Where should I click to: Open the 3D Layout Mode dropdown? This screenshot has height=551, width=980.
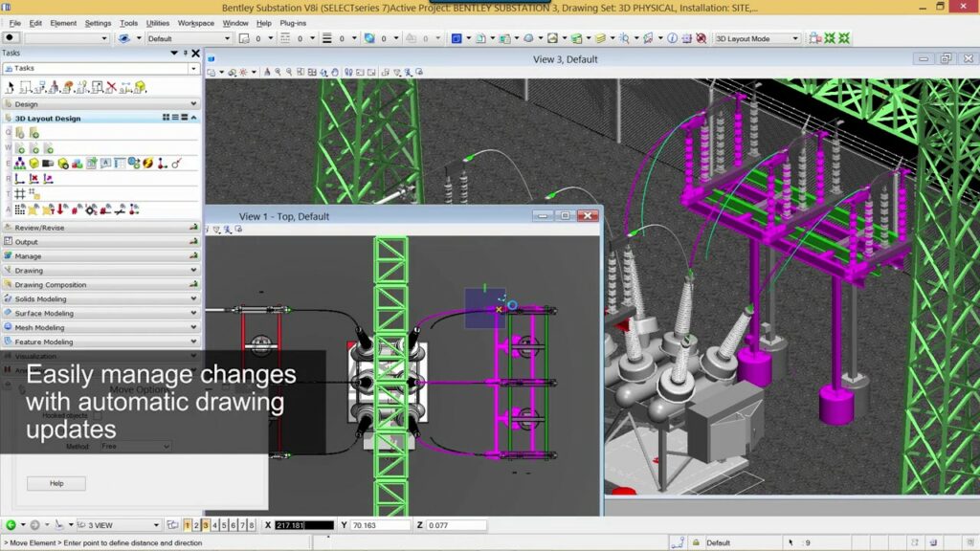click(795, 38)
